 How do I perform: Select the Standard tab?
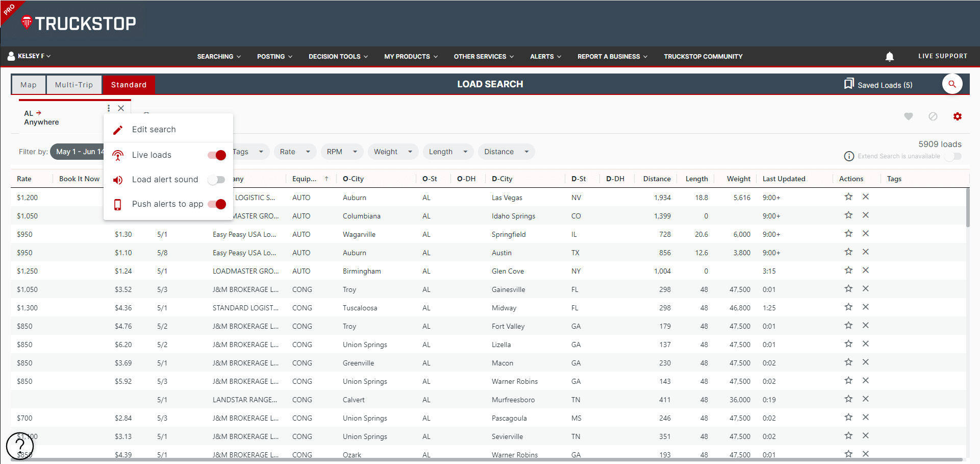click(x=129, y=85)
